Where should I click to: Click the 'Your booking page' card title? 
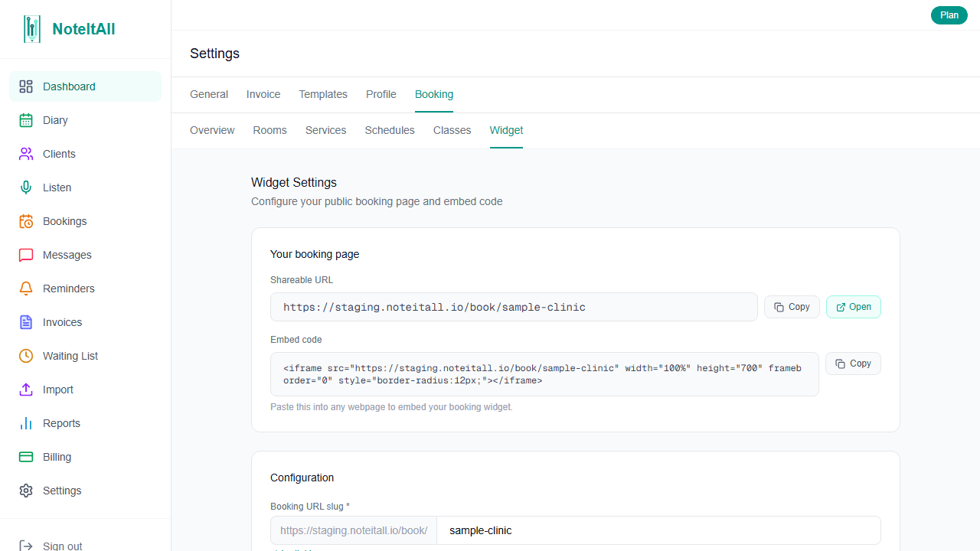[315, 254]
